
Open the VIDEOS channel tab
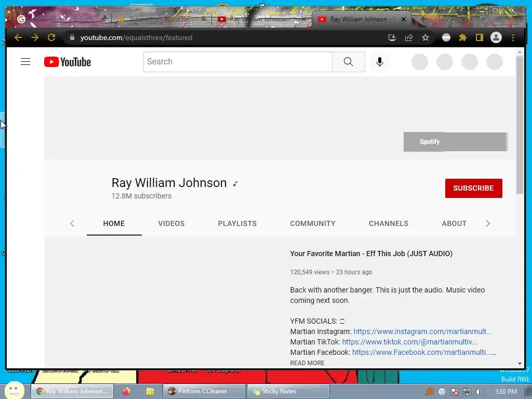pyautogui.click(x=171, y=223)
